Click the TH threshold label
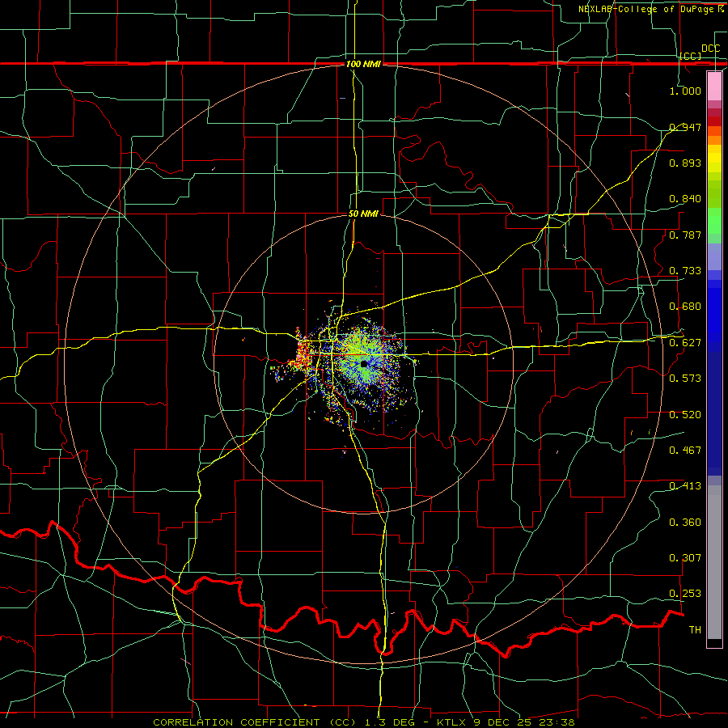Viewport: 728px width, 728px height. (695, 629)
